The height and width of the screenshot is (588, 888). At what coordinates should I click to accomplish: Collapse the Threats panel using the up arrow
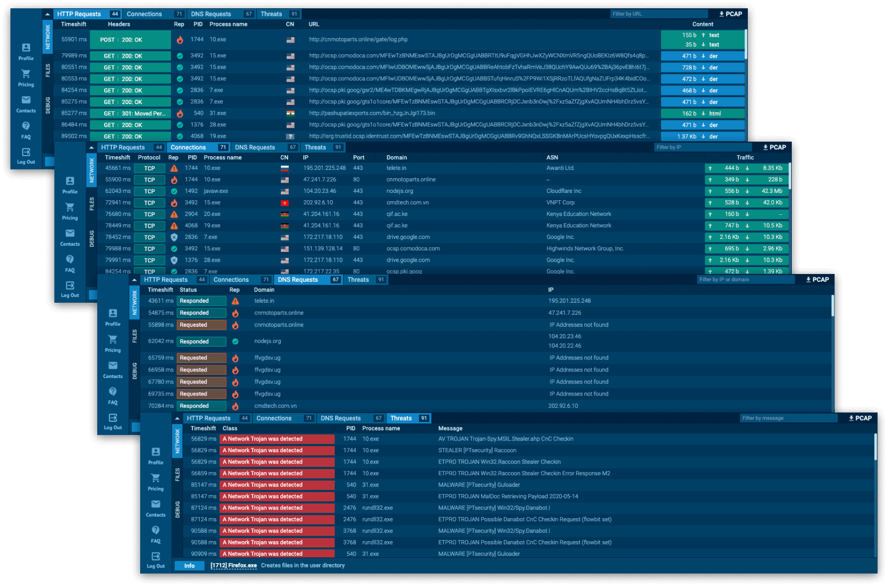177,419
